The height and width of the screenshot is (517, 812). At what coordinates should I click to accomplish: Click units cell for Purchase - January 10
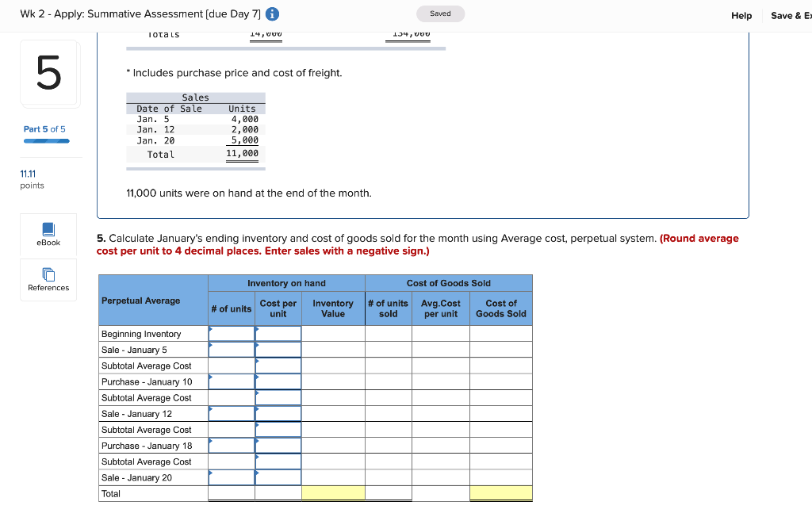(231, 381)
